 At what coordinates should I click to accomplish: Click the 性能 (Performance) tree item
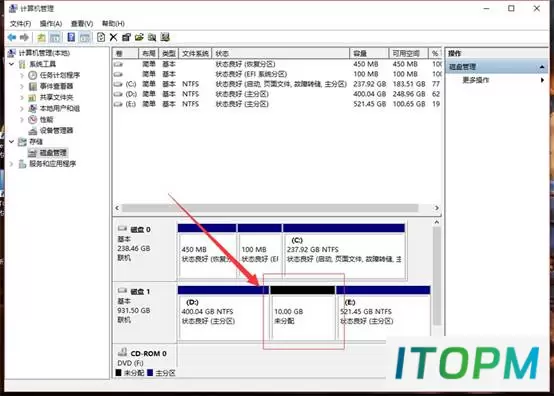(x=46, y=119)
